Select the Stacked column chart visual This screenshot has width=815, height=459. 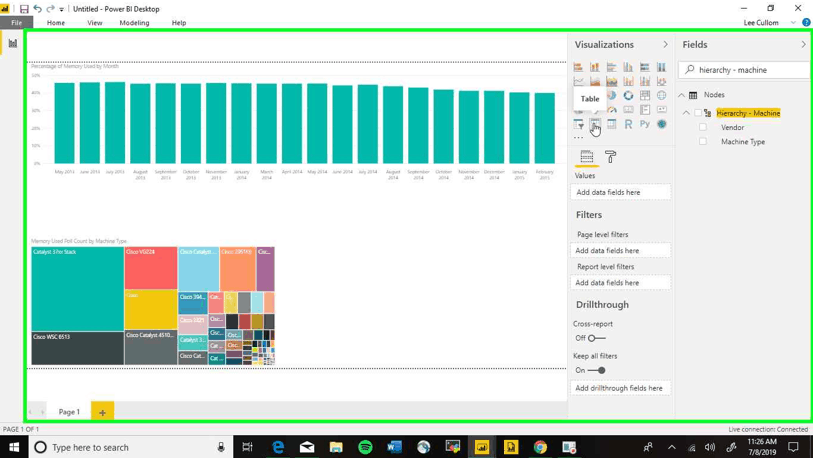tap(595, 67)
